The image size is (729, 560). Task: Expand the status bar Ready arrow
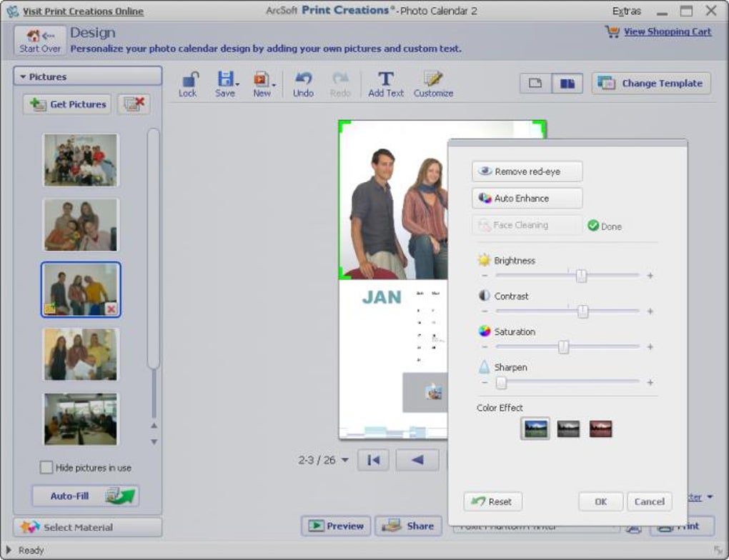click(9, 550)
